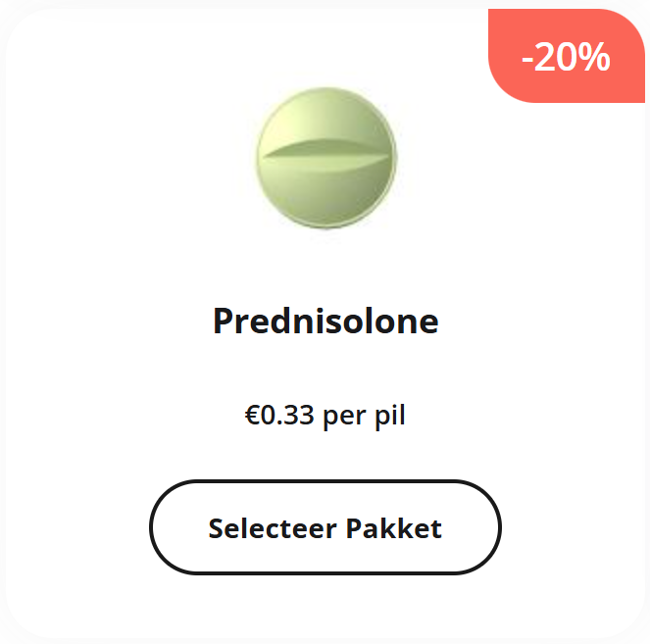Click the Selecteer Pakket button
The image size is (650, 644).
[325, 527]
